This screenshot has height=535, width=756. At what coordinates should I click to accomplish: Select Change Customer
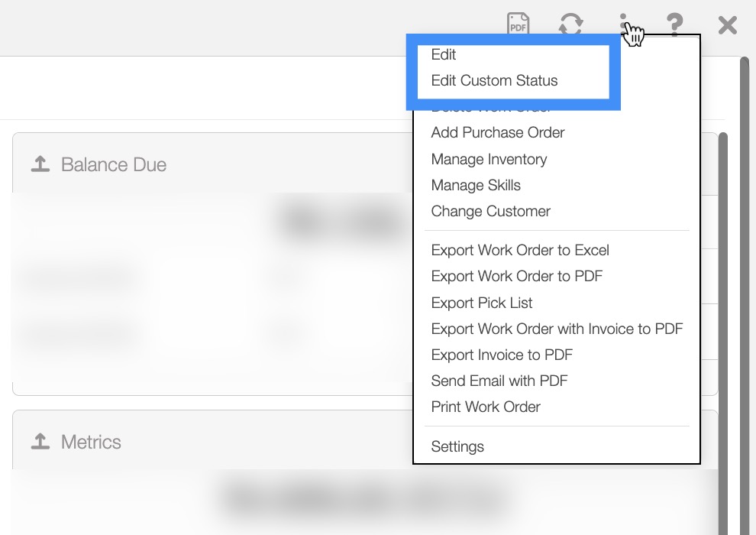(490, 211)
